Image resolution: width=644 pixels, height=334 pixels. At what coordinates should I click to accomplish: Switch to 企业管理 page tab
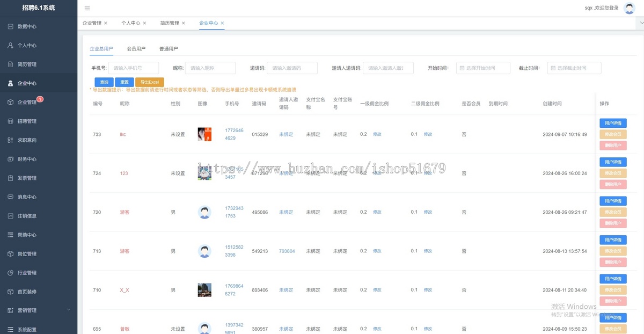92,23
